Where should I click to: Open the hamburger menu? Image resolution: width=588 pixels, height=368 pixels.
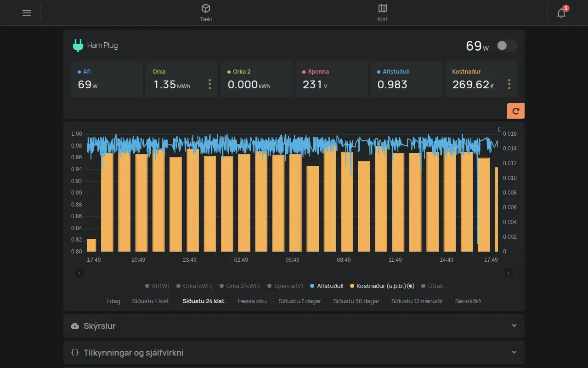point(27,13)
